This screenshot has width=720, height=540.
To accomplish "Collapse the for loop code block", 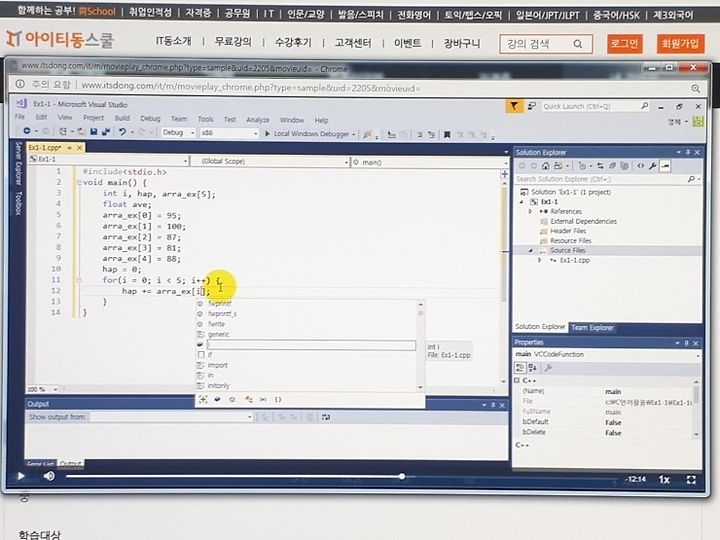I will click(79, 280).
